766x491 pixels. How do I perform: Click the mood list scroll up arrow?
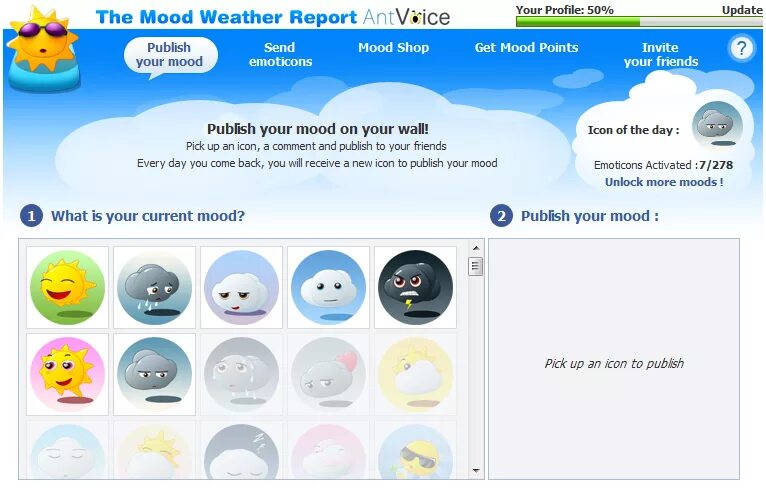pos(475,248)
